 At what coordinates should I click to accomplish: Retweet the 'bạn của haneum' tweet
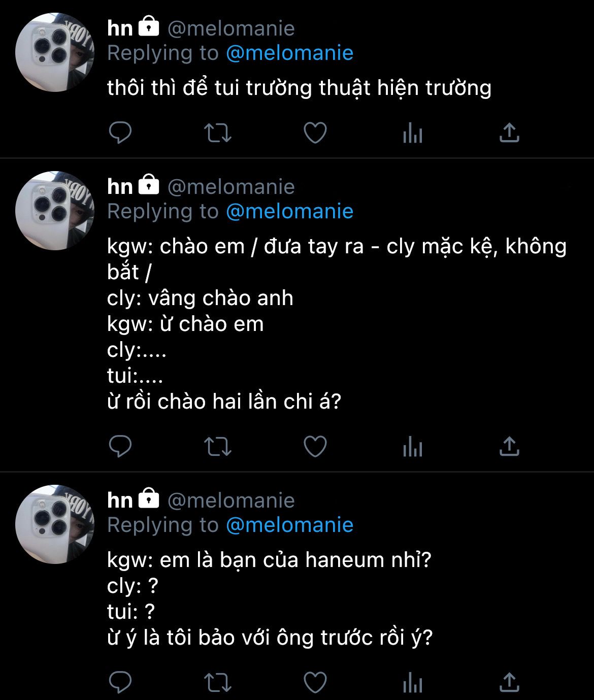217,682
